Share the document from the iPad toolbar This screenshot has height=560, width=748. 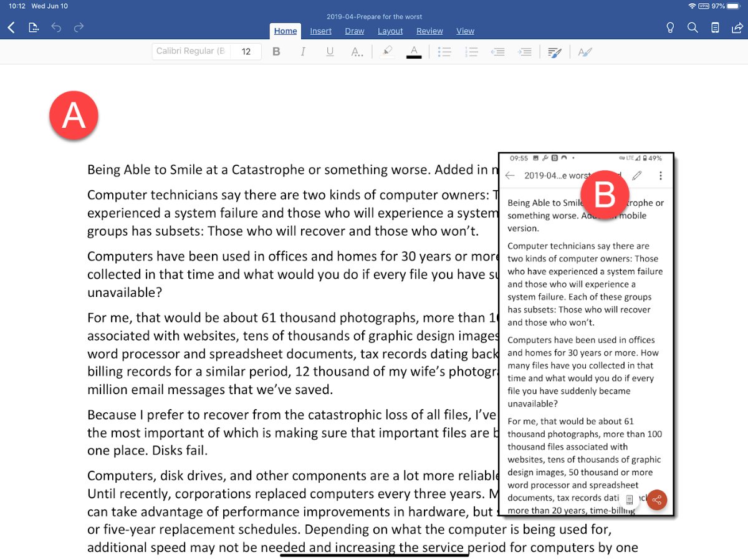(x=737, y=27)
